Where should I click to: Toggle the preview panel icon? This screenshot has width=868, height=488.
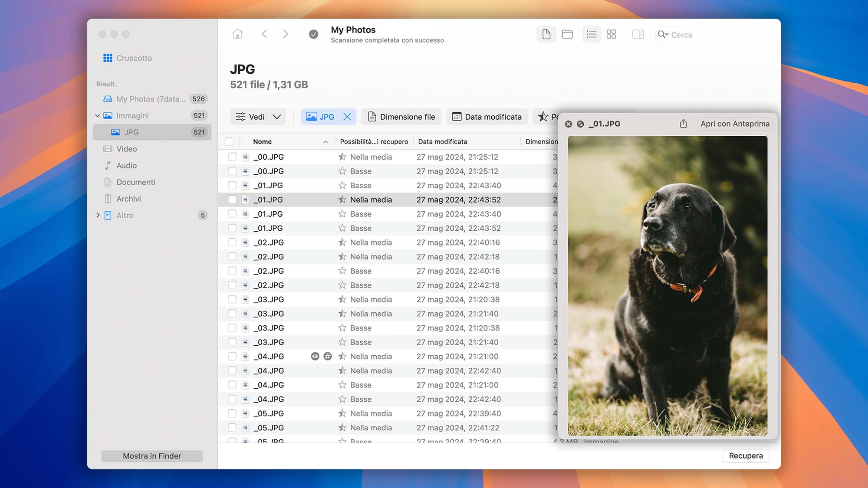pos(638,34)
